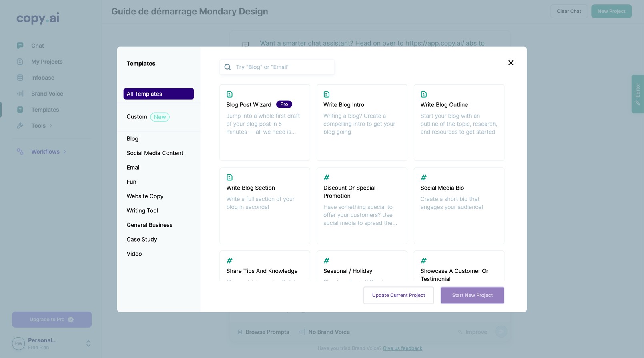
Task: Click the Write Blog Outline document icon
Action: coord(424,94)
